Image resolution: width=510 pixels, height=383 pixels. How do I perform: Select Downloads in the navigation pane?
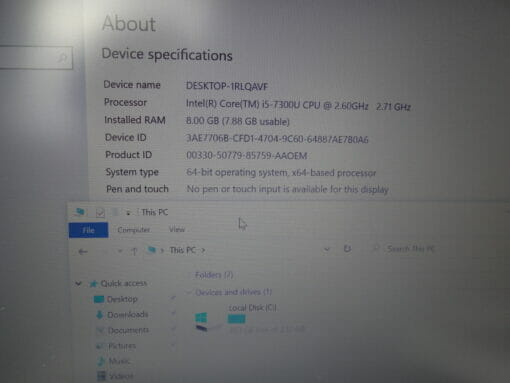click(122, 314)
